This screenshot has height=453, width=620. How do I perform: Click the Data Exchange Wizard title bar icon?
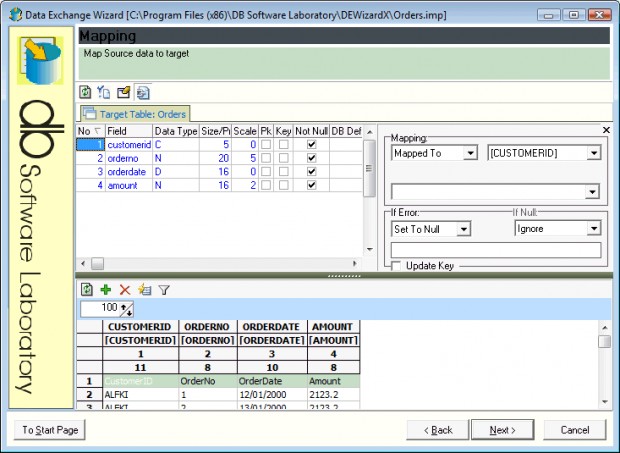(16, 15)
